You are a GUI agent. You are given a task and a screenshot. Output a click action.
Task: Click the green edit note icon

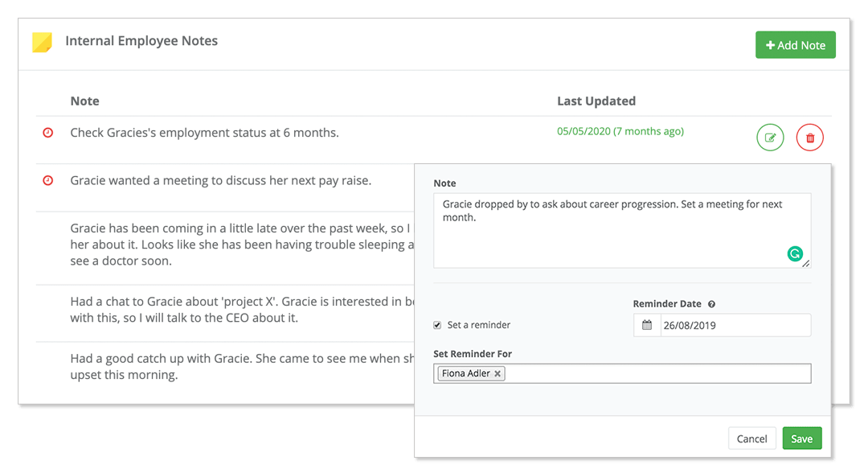tap(770, 138)
